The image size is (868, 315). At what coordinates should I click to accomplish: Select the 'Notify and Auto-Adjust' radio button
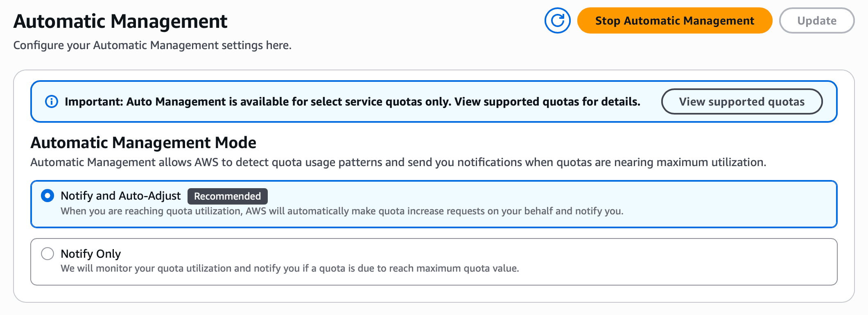pyautogui.click(x=47, y=196)
